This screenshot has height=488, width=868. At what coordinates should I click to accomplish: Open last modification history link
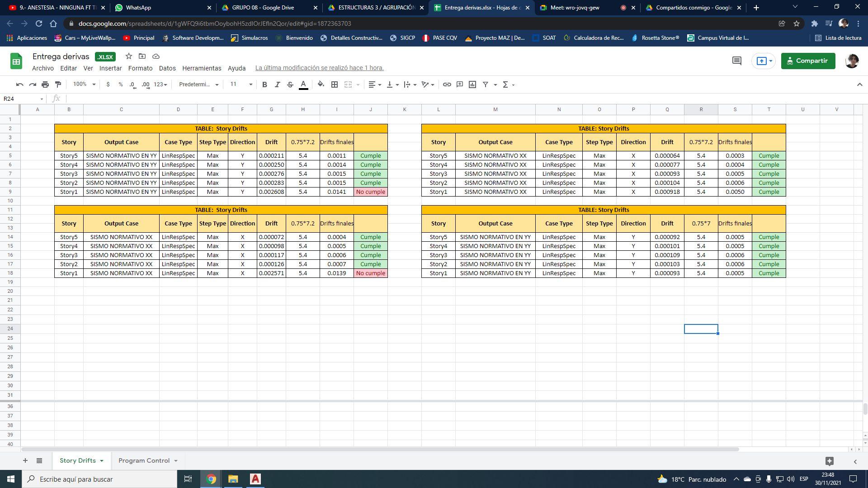[x=319, y=68]
